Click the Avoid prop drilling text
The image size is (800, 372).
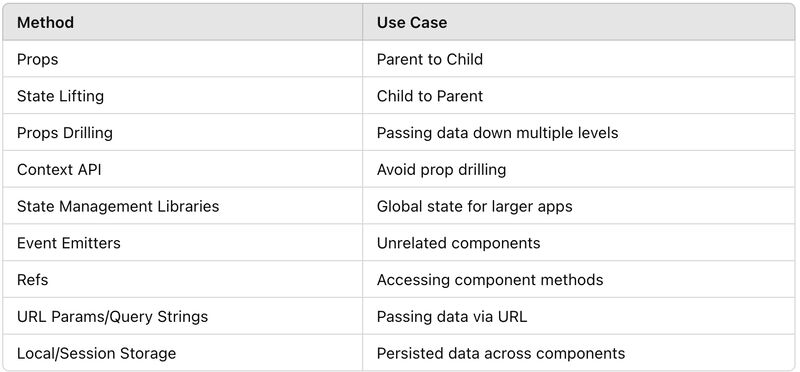[441, 169]
